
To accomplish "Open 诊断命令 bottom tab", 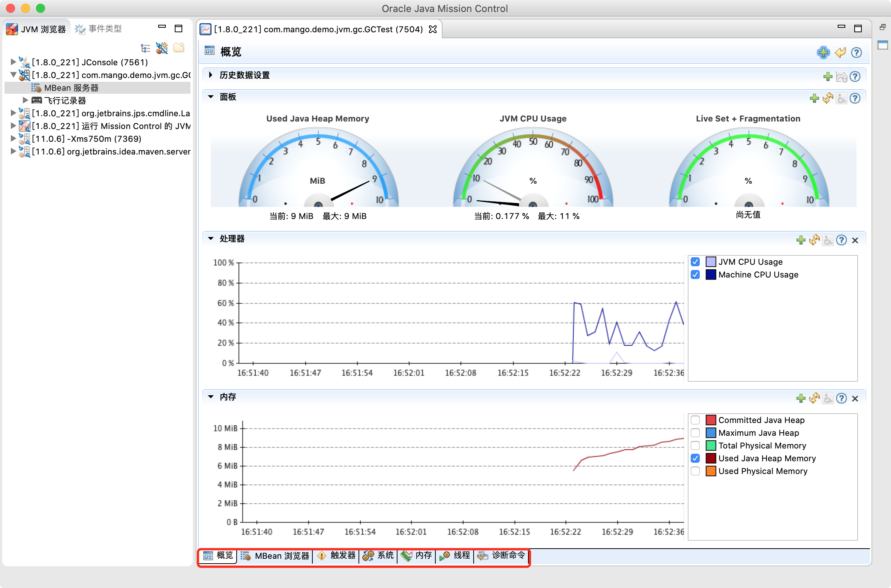I will coord(501,556).
